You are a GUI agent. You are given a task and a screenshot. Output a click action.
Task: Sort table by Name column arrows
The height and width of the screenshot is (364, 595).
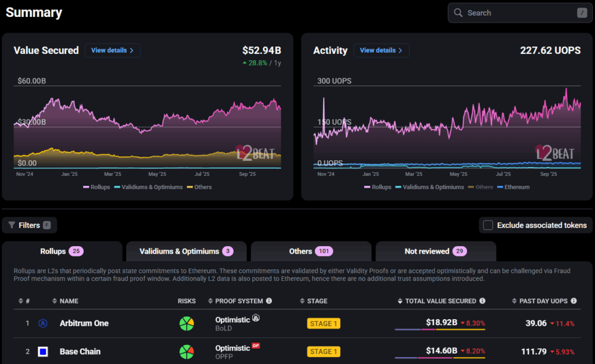click(55, 301)
